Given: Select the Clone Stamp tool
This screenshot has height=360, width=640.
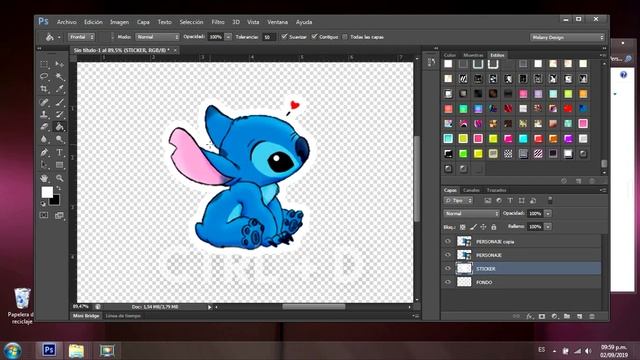Looking at the screenshot, I should click(x=44, y=114).
